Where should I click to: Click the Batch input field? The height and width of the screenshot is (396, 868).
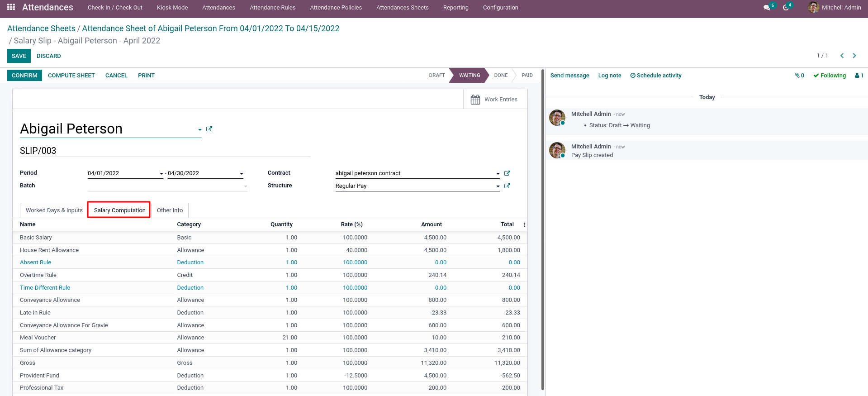167,186
